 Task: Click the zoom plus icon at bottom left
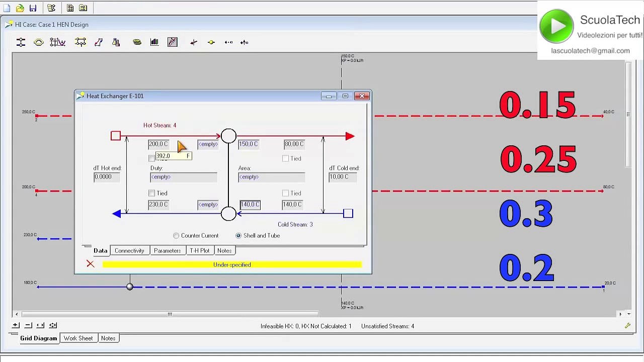coord(16,325)
